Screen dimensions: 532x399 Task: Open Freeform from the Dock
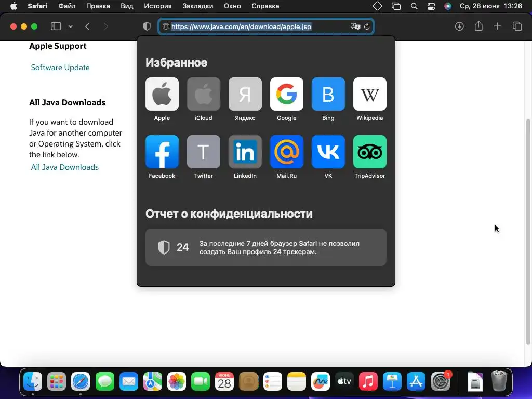pos(320,382)
